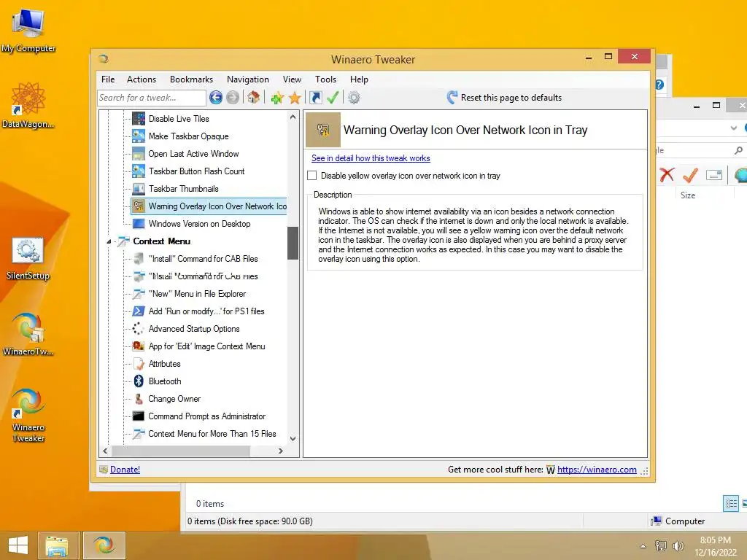Open the Tools menu

coord(325,79)
